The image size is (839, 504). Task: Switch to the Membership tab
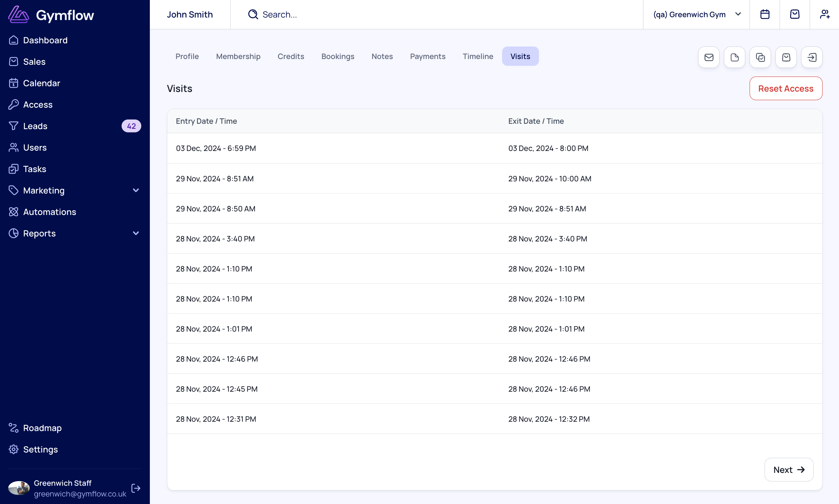[238, 56]
